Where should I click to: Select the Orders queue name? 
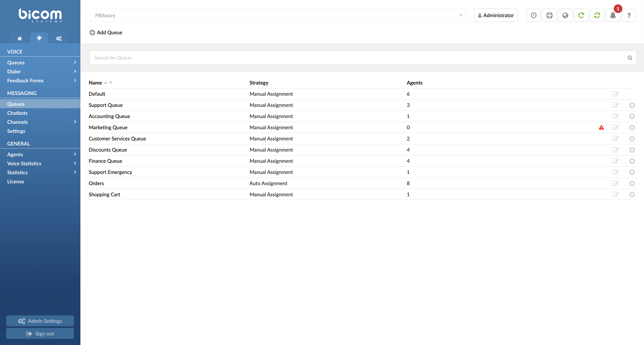(x=96, y=183)
